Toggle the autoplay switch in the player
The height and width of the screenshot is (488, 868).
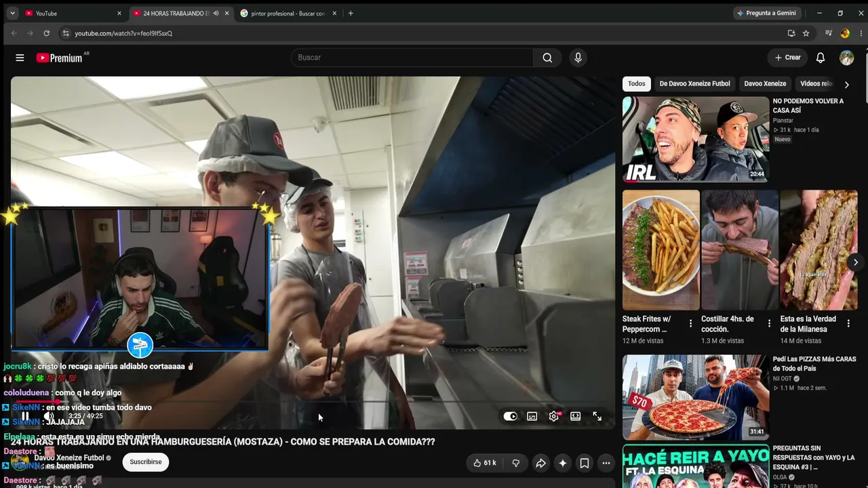tap(510, 416)
